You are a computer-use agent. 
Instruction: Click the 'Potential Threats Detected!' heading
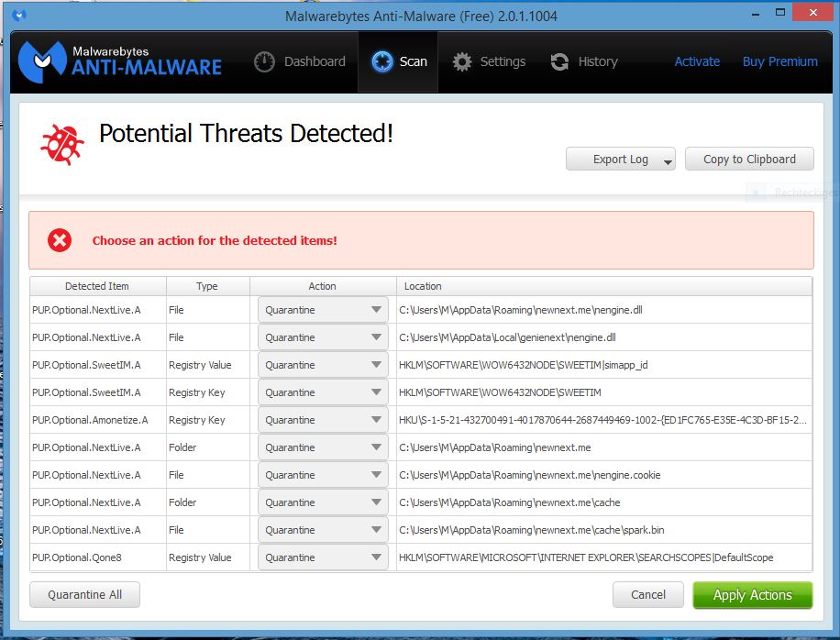[x=246, y=133]
